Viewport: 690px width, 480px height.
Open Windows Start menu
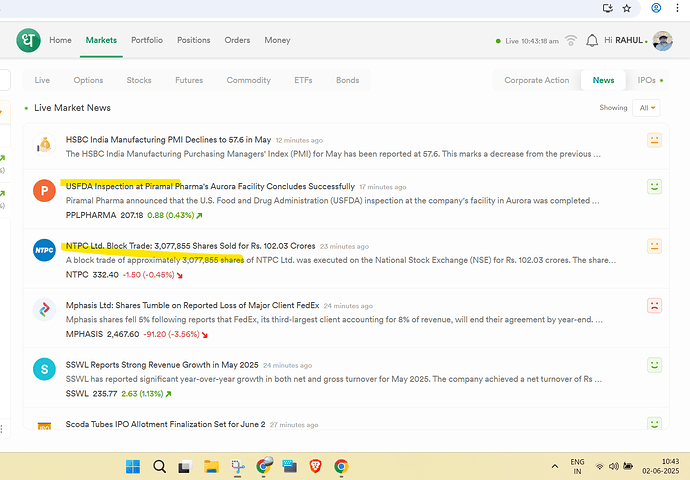(133, 466)
